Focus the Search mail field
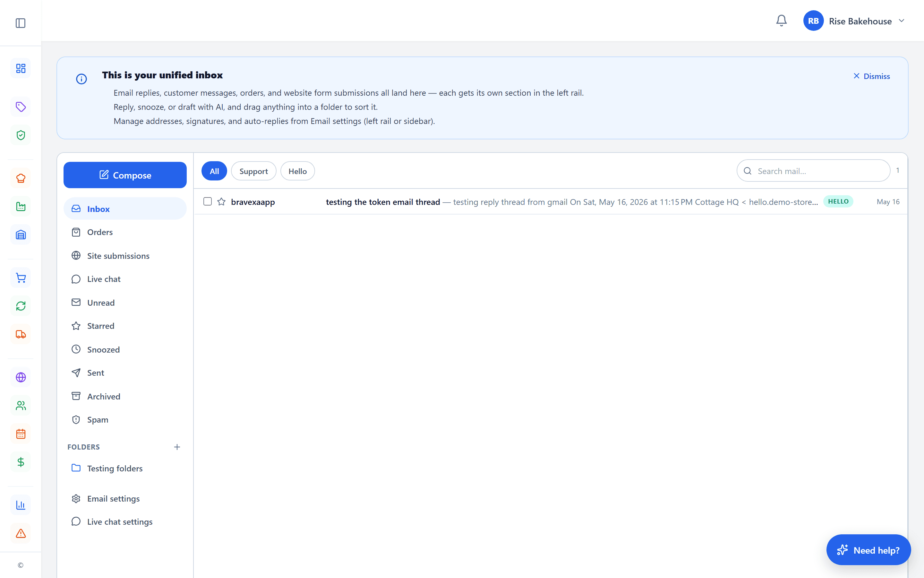 click(813, 171)
